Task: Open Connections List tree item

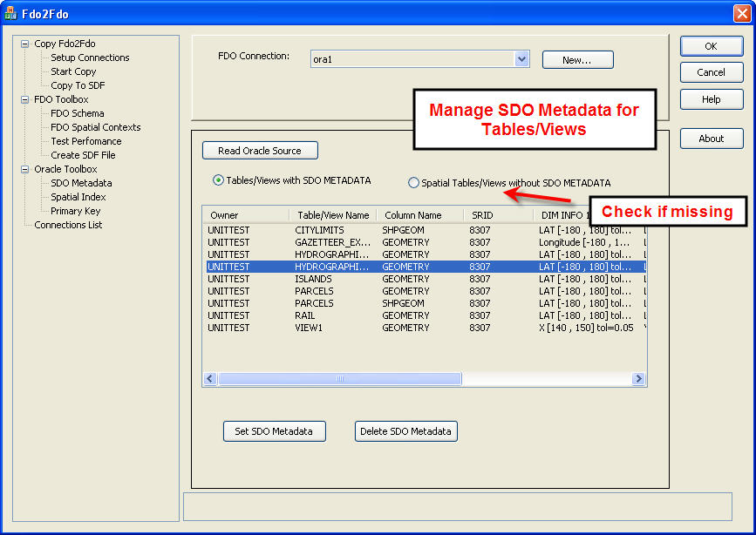Action: click(x=68, y=225)
